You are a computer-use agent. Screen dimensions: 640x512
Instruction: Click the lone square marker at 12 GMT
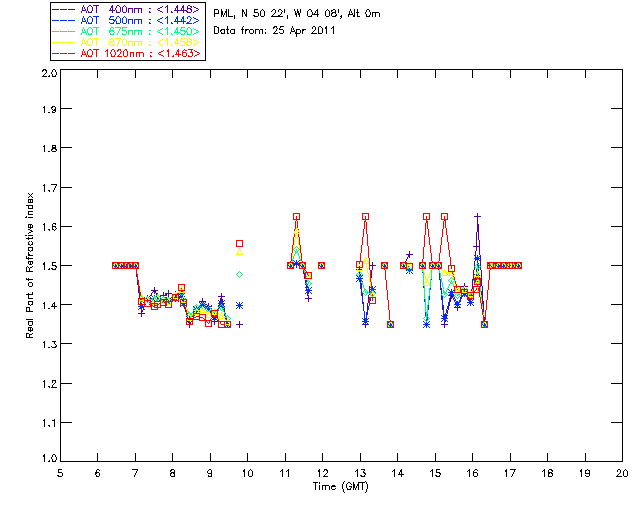click(x=321, y=265)
